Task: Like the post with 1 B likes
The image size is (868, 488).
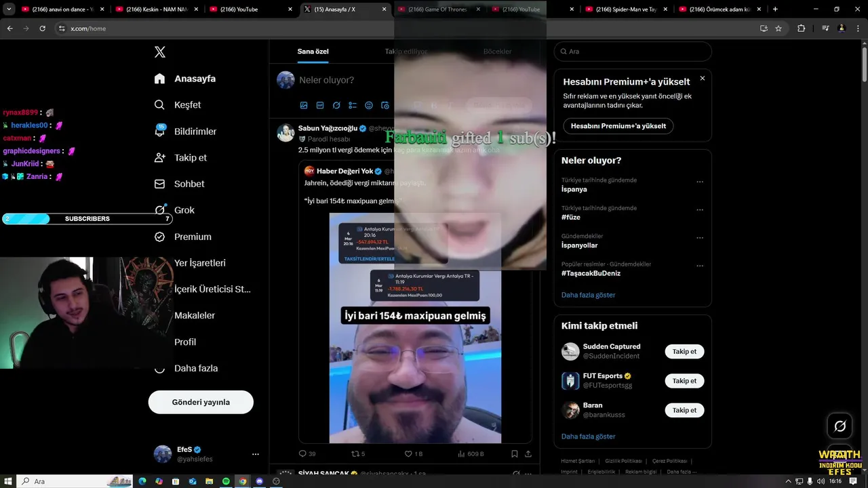Action: click(413, 453)
